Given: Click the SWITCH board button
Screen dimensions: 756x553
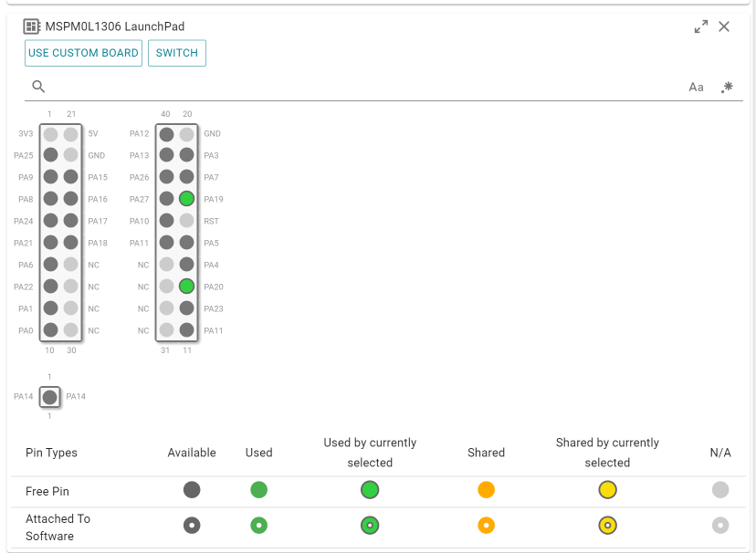Looking at the screenshot, I should tap(177, 53).
